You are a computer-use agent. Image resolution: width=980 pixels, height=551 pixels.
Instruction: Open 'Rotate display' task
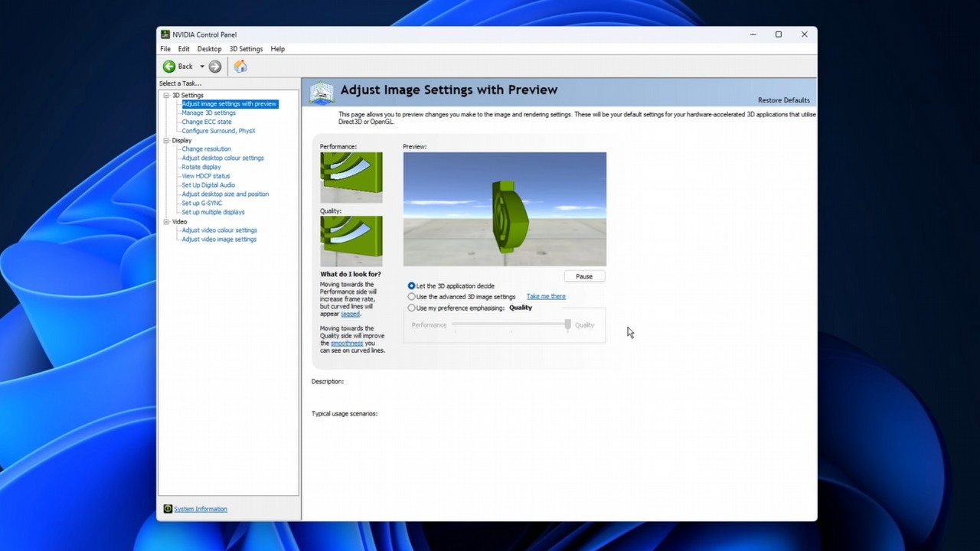(201, 167)
